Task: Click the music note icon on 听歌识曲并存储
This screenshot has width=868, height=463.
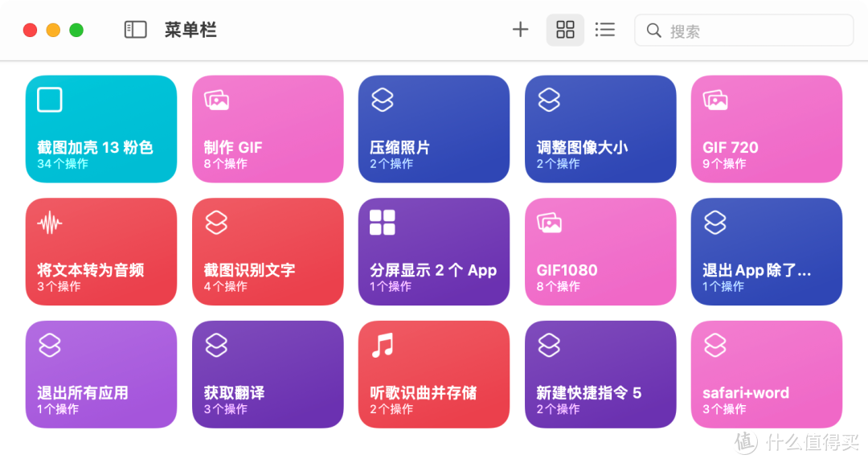Action: point(383,345)
